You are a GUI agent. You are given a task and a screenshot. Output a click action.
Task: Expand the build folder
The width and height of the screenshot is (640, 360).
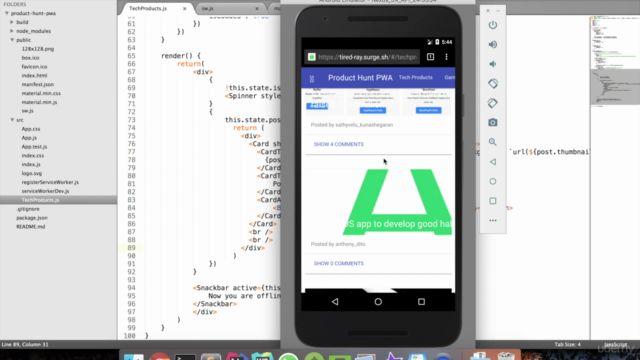[12, 22]
